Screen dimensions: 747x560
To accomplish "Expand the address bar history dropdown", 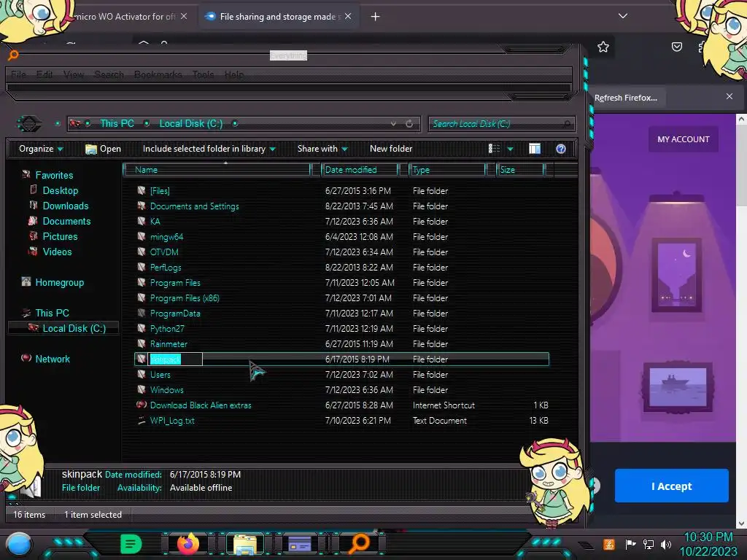I will pyautogui.click(x=393, y=124).
